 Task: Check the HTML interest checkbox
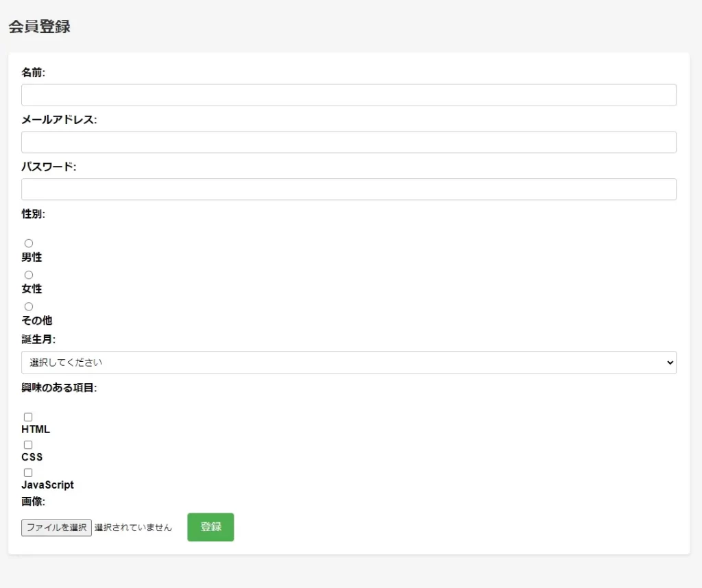(28, 417)
